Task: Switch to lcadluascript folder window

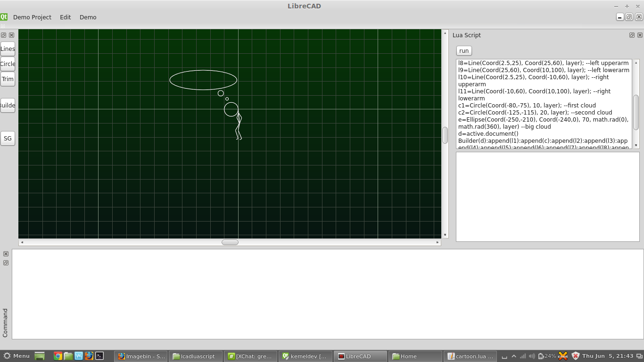Action: [x=195, y=356]
